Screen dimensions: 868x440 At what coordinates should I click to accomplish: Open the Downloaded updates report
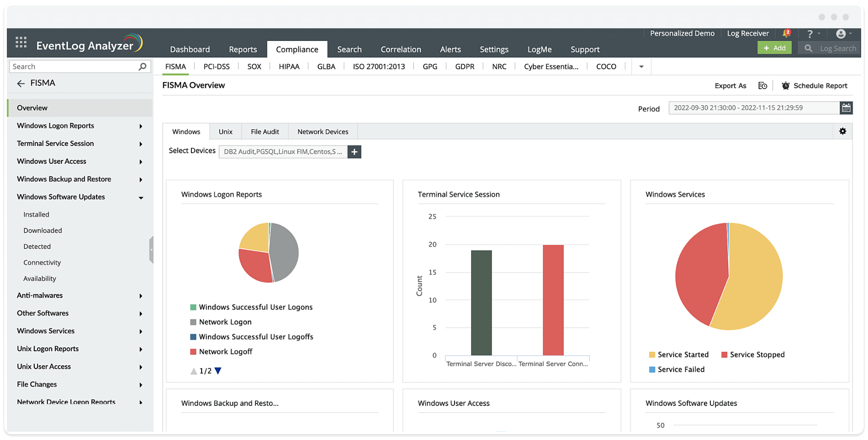pyautogui.click(x=42, y=231)
